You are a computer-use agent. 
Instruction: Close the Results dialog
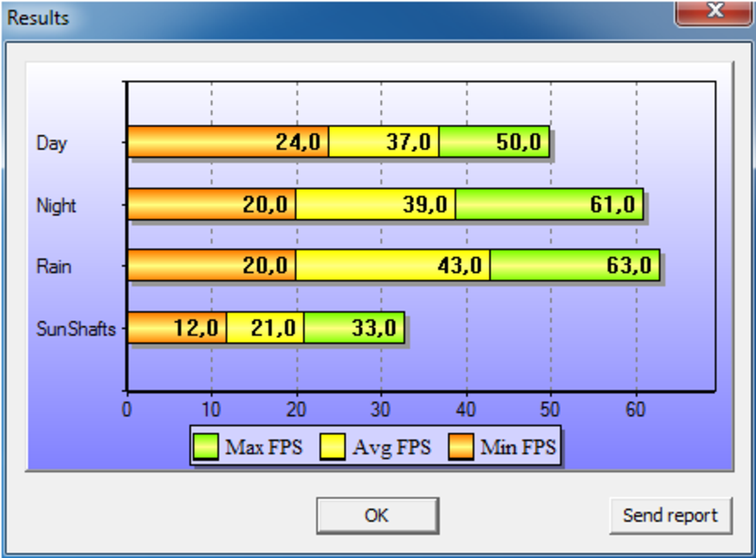714,12
